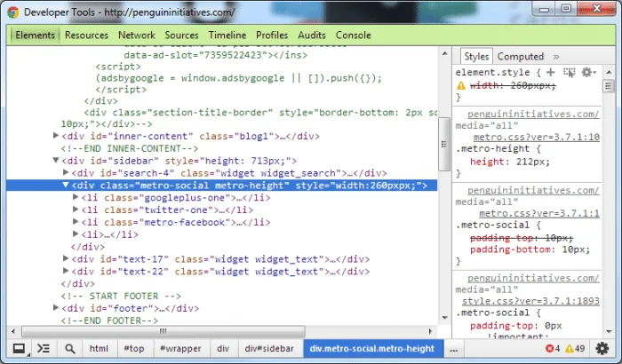Click horizontal scroll-right arrow of DOM tree
This screenshot has height=364, width=622.
pyautogui.click(x=431, y=331)
